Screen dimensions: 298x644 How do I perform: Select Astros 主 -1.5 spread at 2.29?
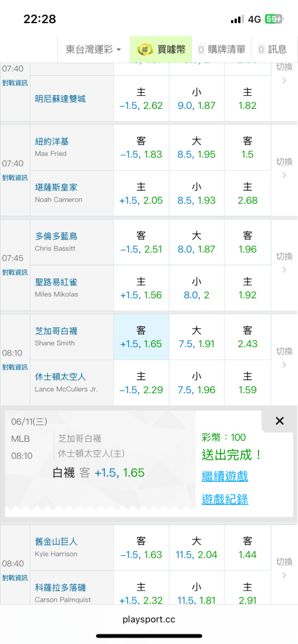(141, 383)
